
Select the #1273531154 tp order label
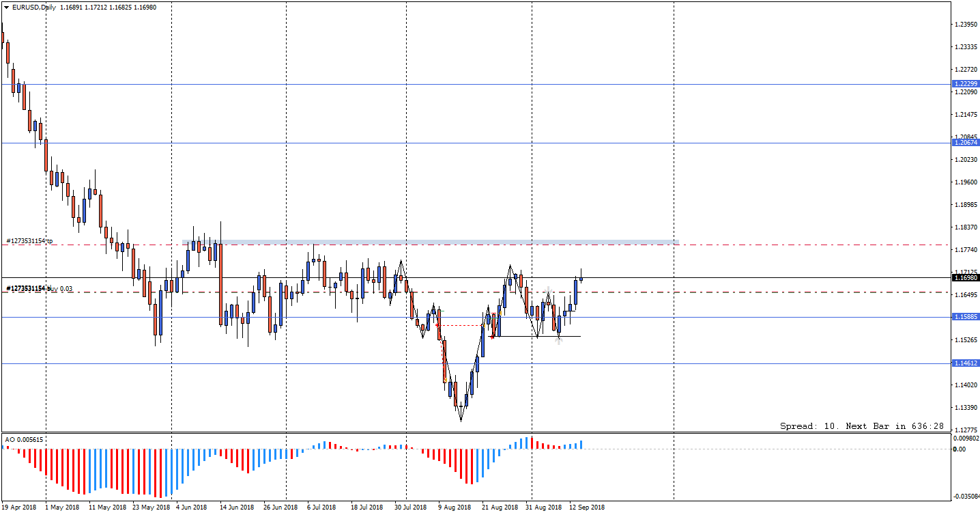[x=30, y=241]
